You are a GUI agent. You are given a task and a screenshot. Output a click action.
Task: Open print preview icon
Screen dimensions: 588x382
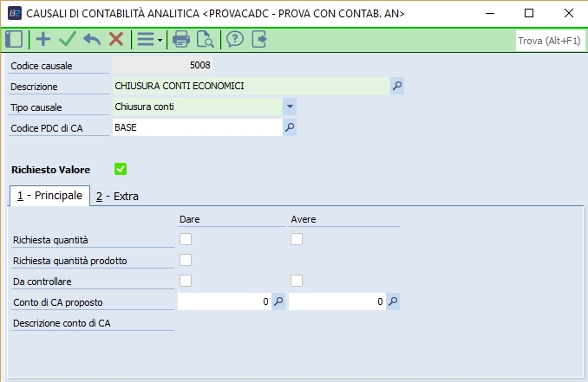click(205, 39)
